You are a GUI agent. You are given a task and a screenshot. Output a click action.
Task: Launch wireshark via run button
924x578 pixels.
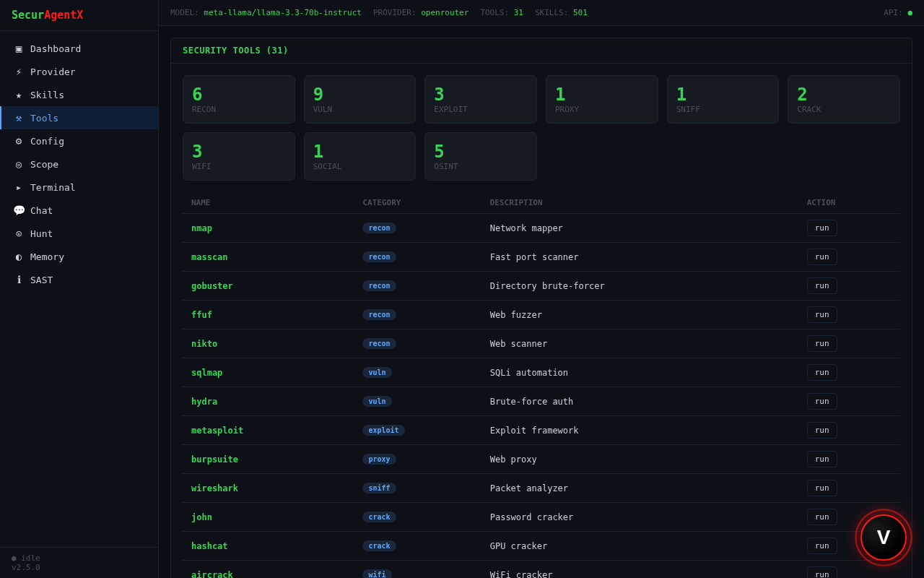point(821,488)
